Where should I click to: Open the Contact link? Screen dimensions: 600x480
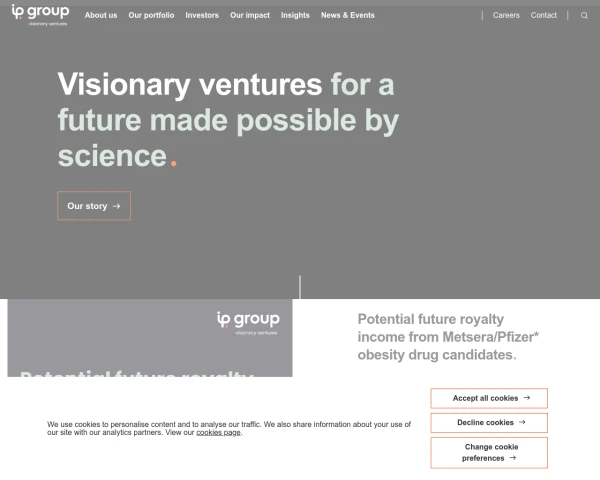(544, 16)
